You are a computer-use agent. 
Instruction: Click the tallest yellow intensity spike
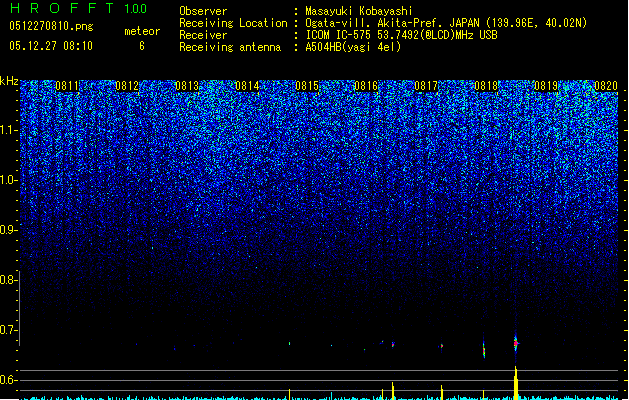(x=516, y=383)
